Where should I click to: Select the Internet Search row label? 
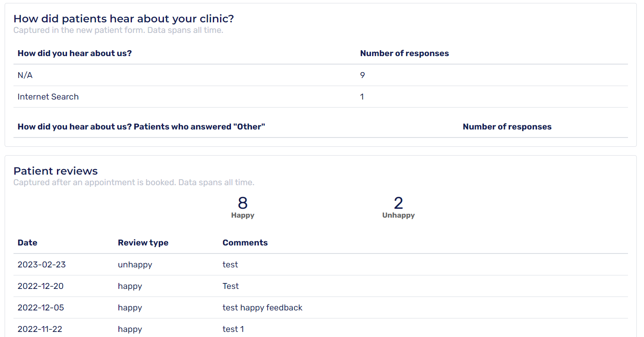tap(48, 97)
